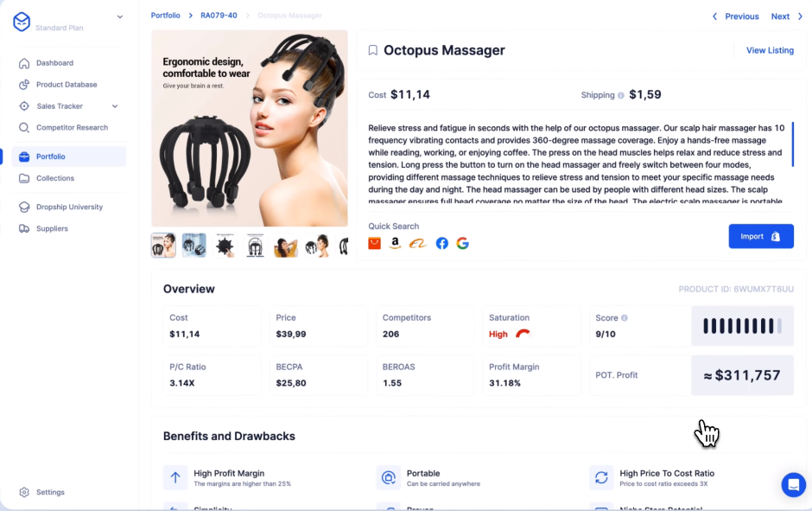Click the Shipping info icon
The height and width of the screenshot is (511, 812).
point(620,95)
